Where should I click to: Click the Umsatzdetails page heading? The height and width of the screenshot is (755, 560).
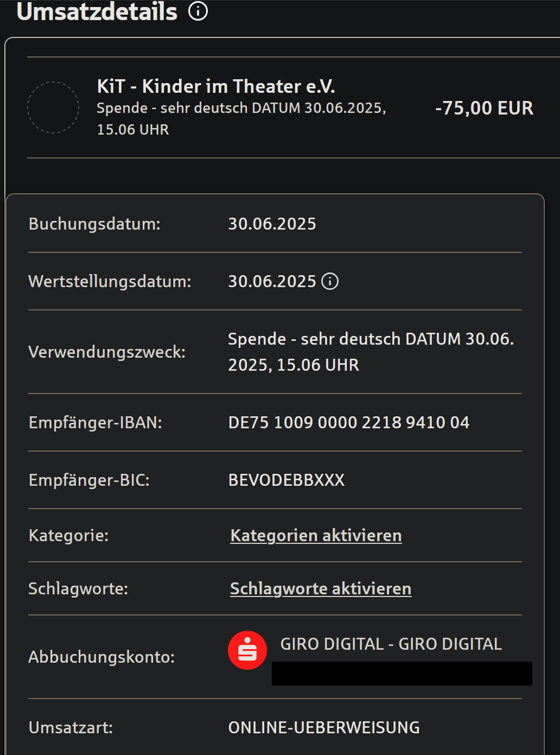pos(97,12)
